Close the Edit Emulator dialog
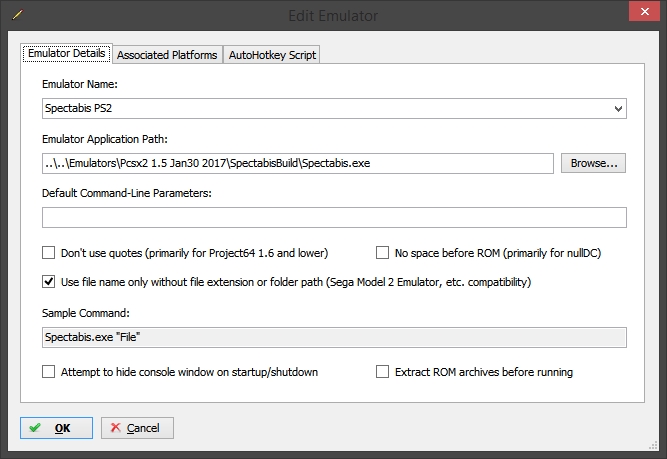This screenshot has height=459, width=667. click(644, 11)
